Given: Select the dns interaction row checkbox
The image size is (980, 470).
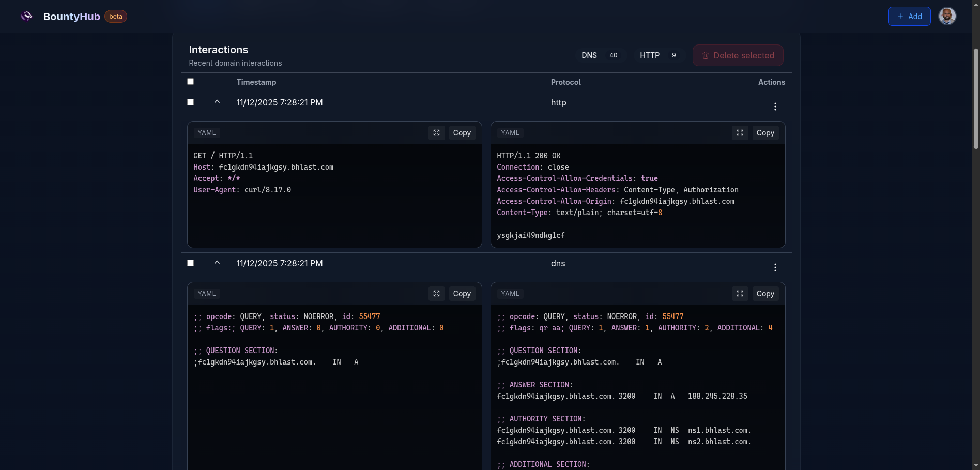Looking at the screenshot, I should pos(190,263).
